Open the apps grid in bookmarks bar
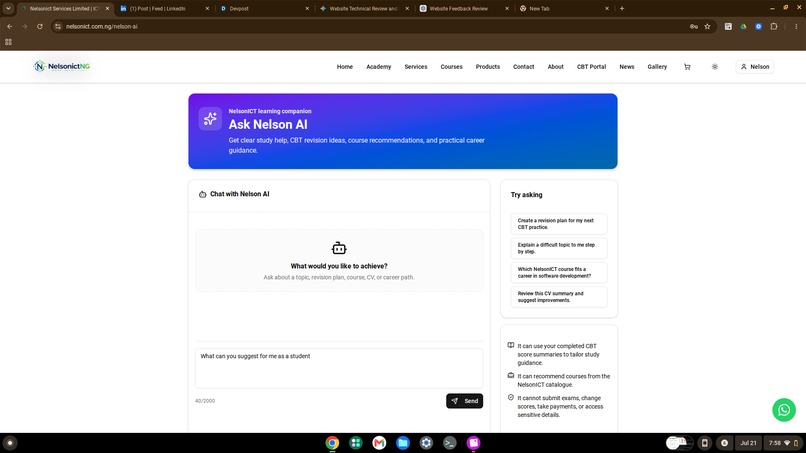The height and width of the screenshot is (453, 806). point(8,42)
